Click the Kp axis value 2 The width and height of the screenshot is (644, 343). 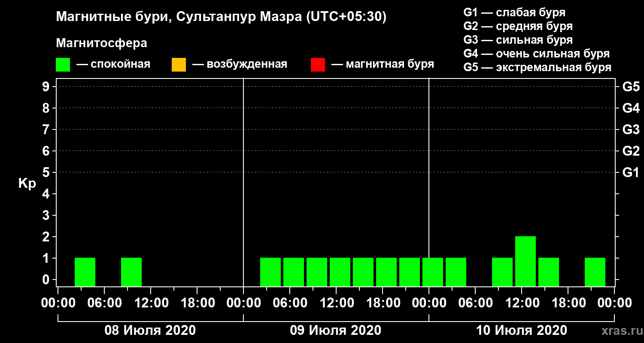pyautogui.click(x=47, y=237)
